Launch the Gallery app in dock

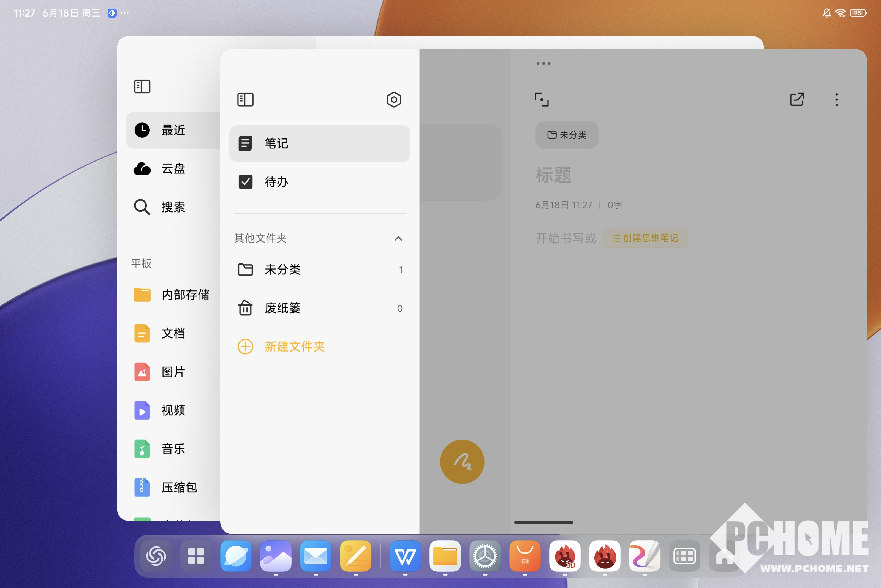[276, 556]
